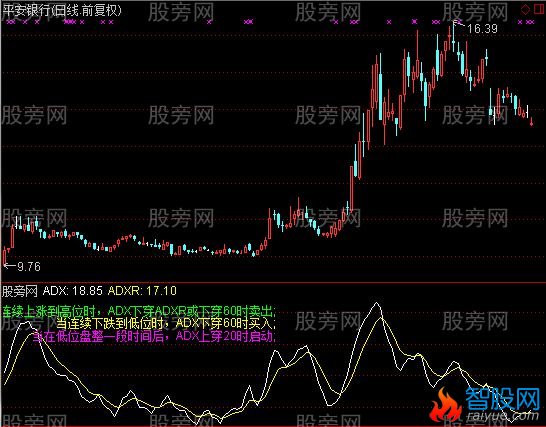Click the red diamond icon at top right
The image size is (546, 427).
point(525,9)
